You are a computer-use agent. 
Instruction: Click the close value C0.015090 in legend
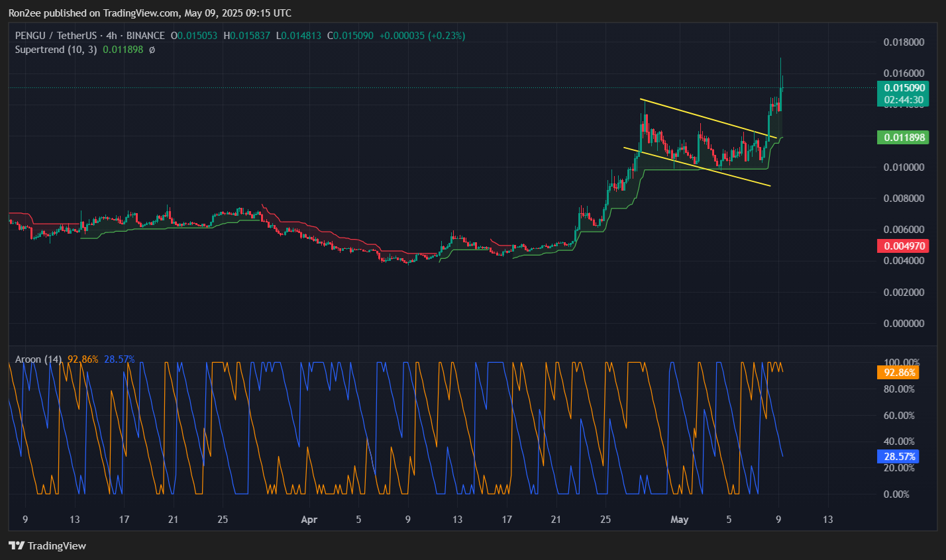pyautogui.click(x=350, y=36)
